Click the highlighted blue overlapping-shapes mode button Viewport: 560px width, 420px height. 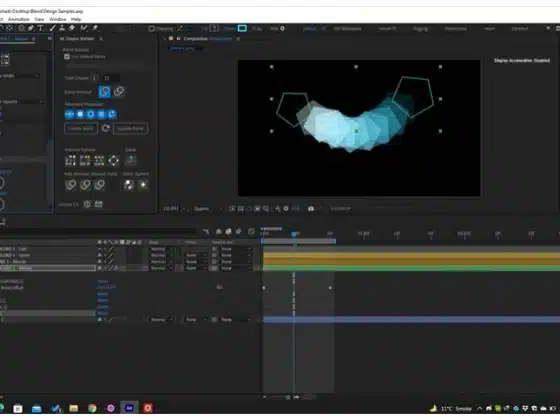click(105, 92)
